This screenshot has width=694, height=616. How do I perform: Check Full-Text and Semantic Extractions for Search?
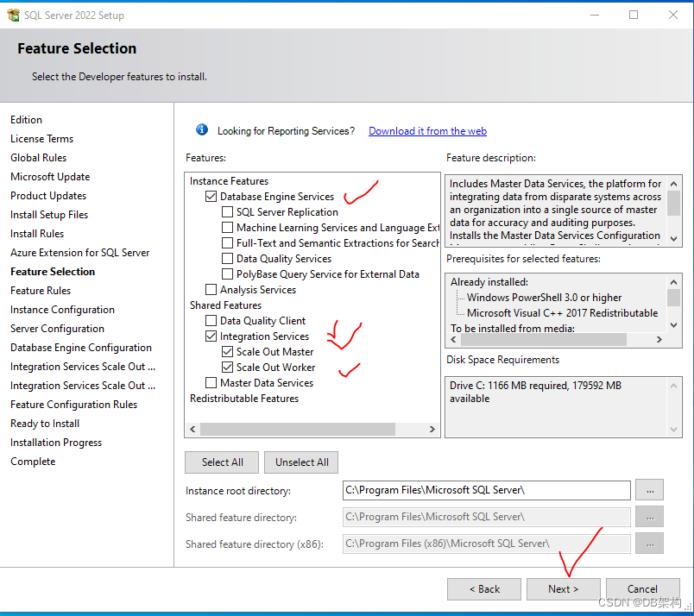(x=228, y=243)
